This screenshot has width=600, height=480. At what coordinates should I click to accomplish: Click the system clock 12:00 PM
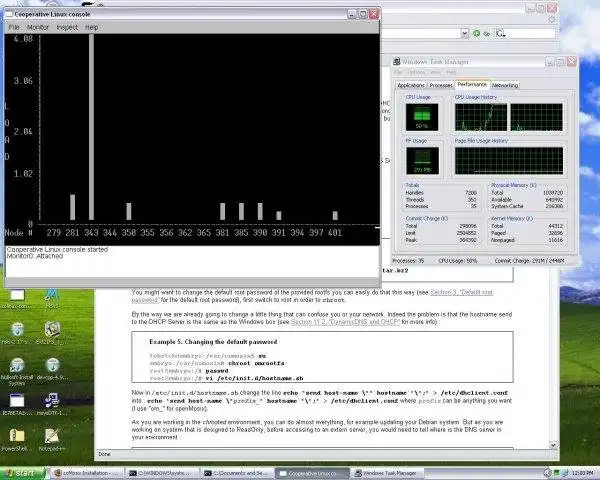point(583,473)
